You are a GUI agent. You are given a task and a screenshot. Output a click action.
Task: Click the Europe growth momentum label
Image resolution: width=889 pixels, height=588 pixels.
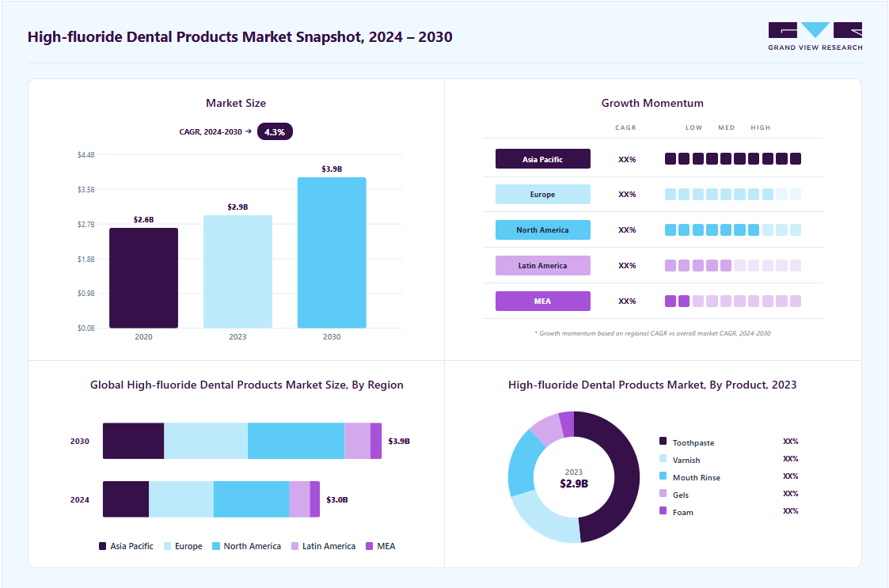click(x=542, y=195)
